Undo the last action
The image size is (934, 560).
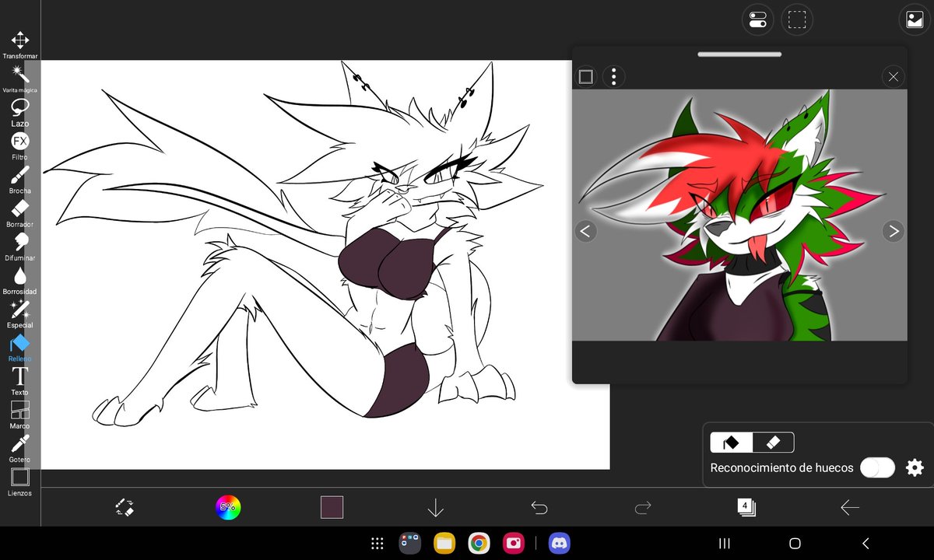pyautogui.click(x=539, y=506)
